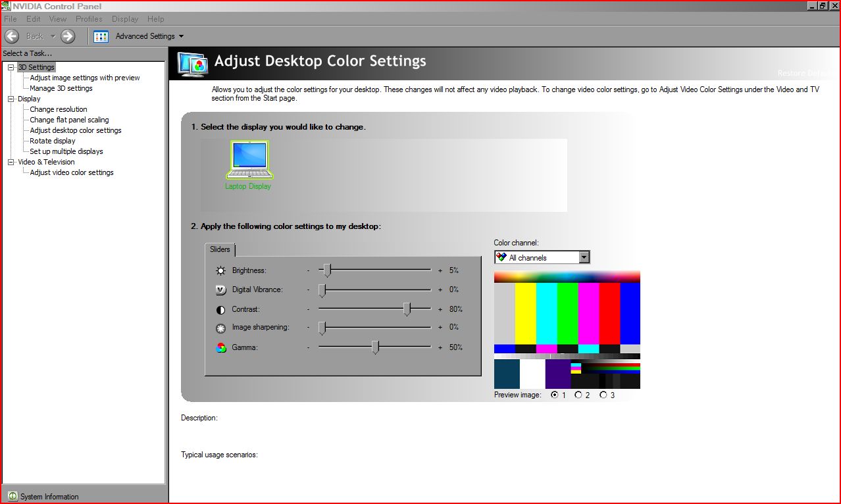Open System Information link
841x504 pixels.
coord(49,497)
